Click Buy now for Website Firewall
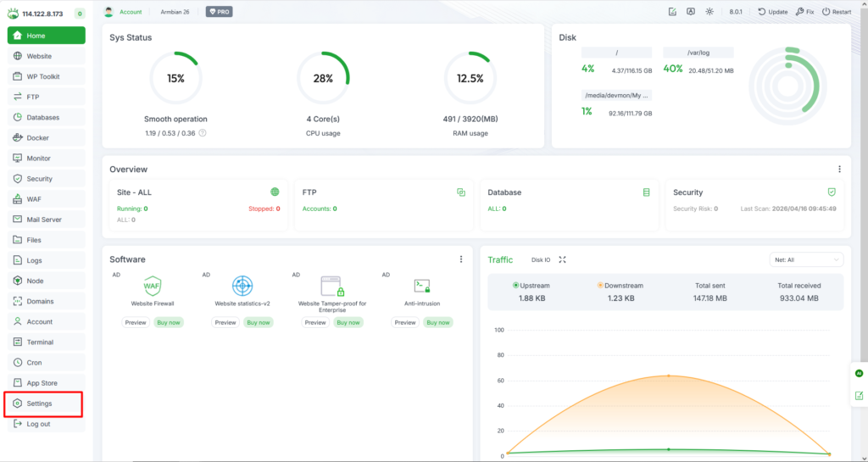This screenshot has width=868, height=462. [x=169, y=322]
